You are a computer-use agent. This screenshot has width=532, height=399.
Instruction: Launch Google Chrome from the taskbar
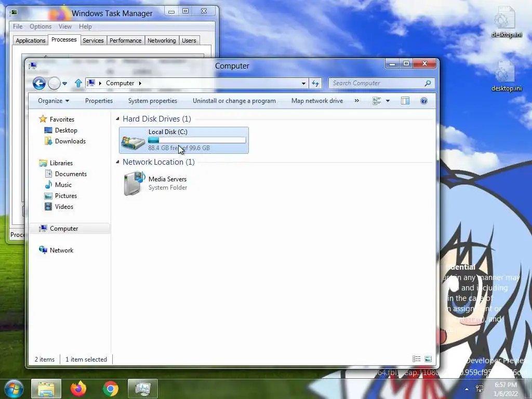(x=111, y=389)
